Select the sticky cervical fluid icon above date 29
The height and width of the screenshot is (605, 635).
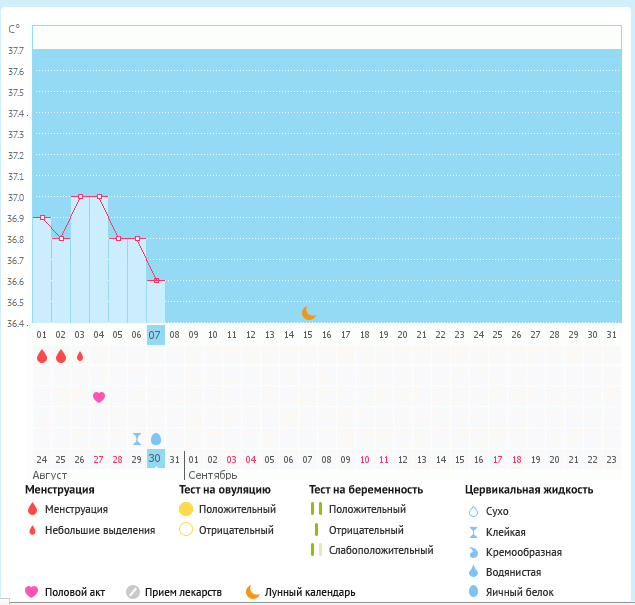click(x=136, y=438)
